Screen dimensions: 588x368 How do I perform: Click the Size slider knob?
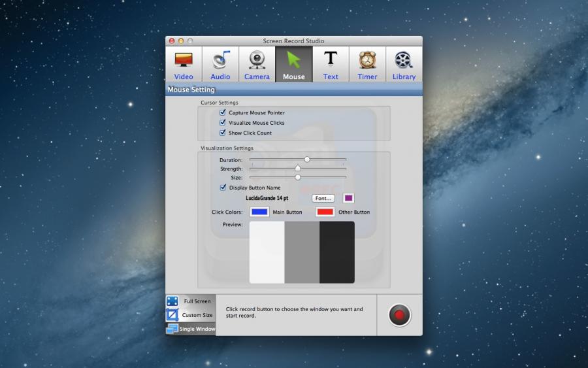[x=298, y=177]
